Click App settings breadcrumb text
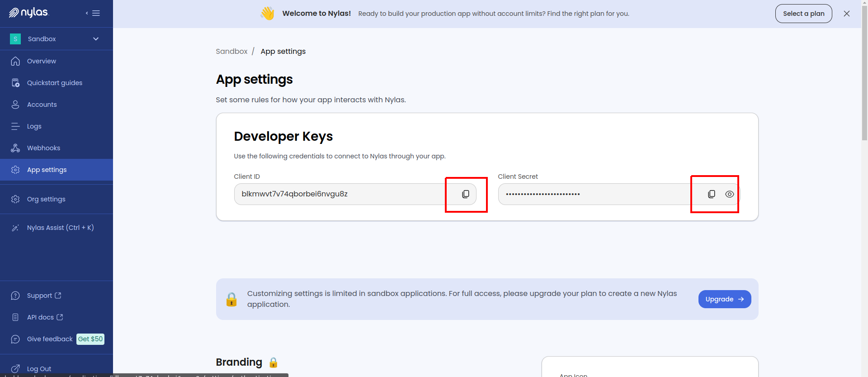868x377 pixels. 283,52
